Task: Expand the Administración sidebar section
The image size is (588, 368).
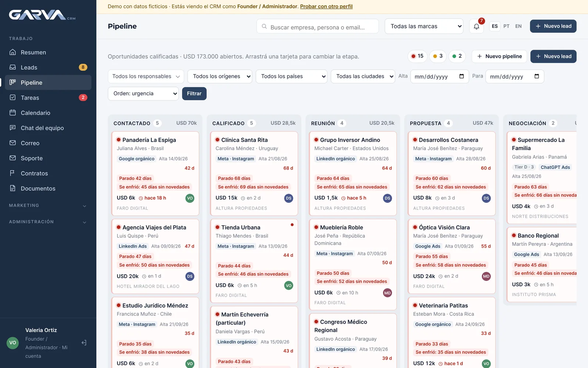Action: pos(48,222)
